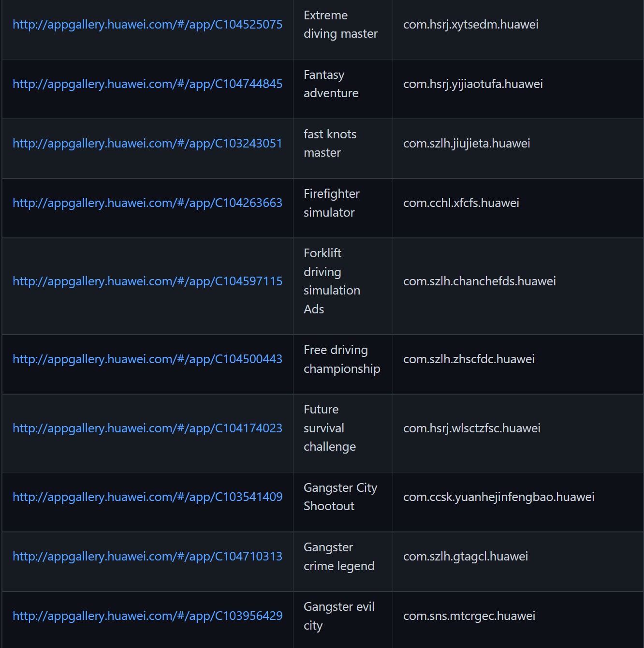The height and width of the screenshot is (648, 644).
Task: Open the AppGallery link ending in C104744845
Action: (147, 84)
